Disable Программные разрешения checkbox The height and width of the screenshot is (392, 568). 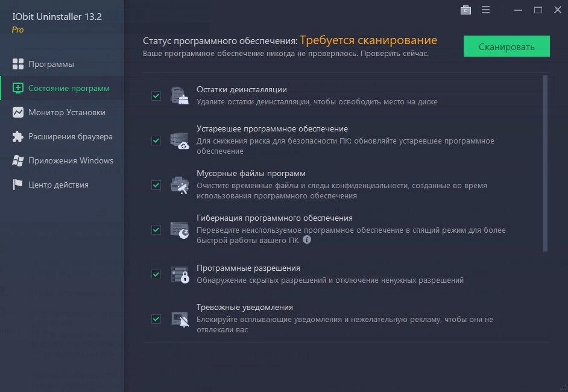(156, 274)
